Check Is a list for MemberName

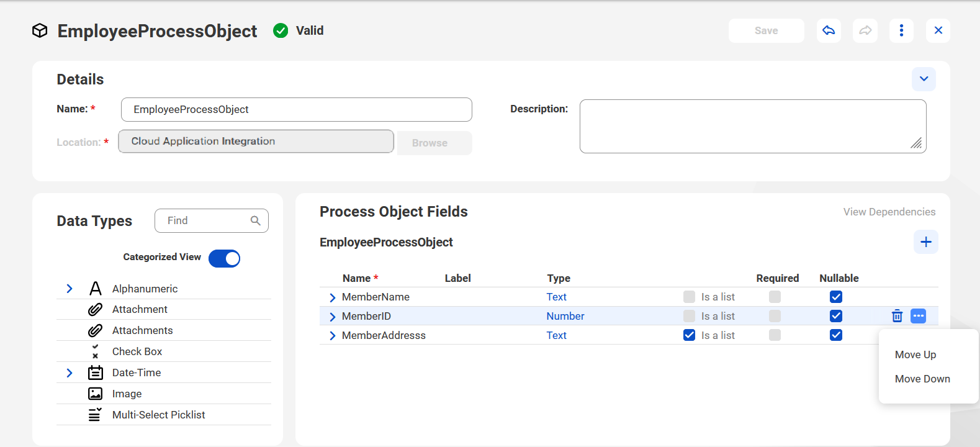(689, 297)
